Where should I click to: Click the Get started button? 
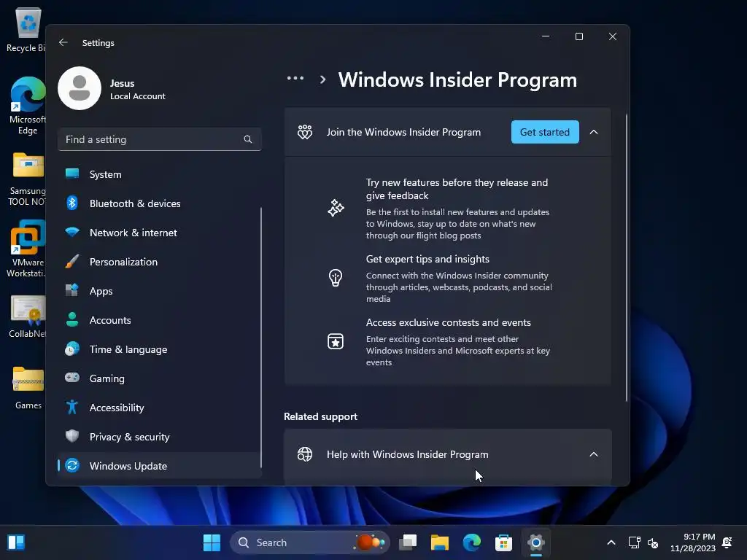tap(545, 132)
